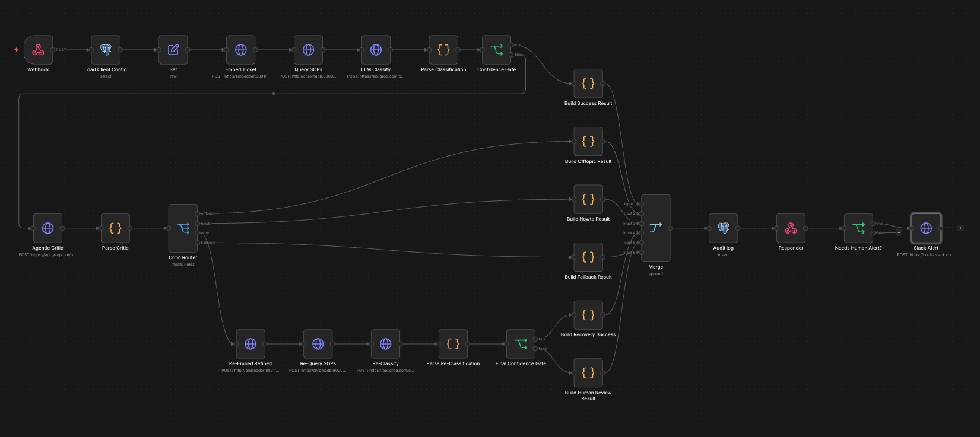Select the Build Howto Result node
Screen dimensions: 980x437
pos(588,199)
